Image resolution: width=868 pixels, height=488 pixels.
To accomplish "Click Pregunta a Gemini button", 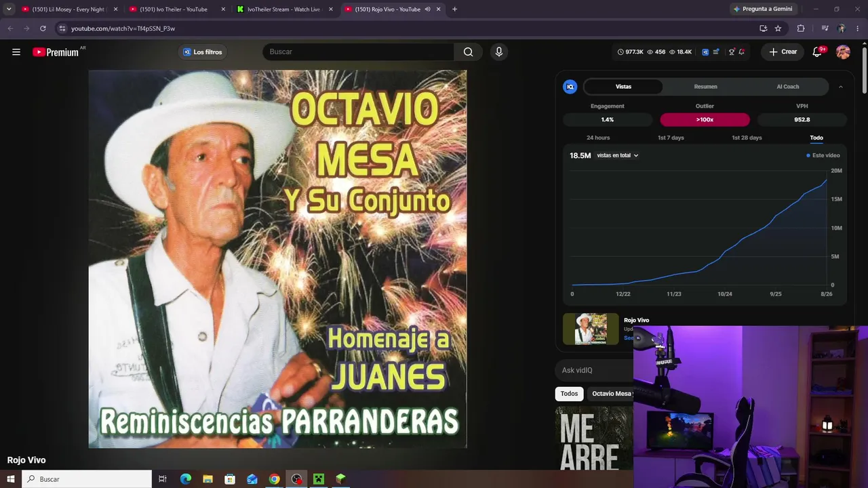I will click(x=763, y=9).
